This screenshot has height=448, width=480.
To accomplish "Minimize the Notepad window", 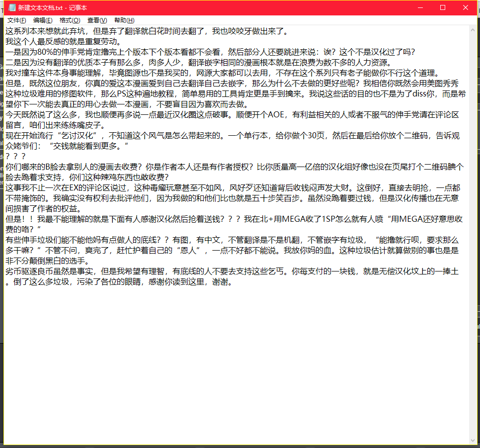I will pyautogui.click(x=420, y=7).
